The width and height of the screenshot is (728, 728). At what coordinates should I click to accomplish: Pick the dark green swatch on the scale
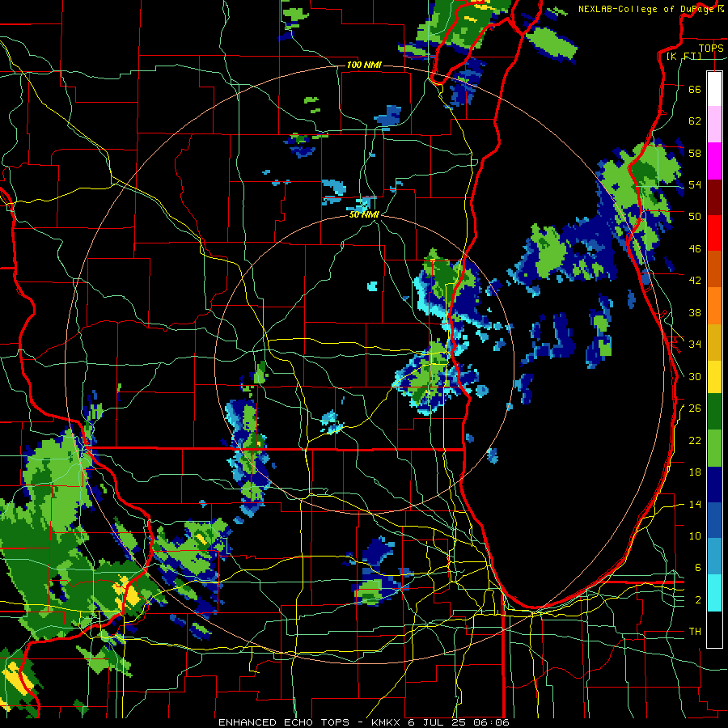click(x=714, y=412)
